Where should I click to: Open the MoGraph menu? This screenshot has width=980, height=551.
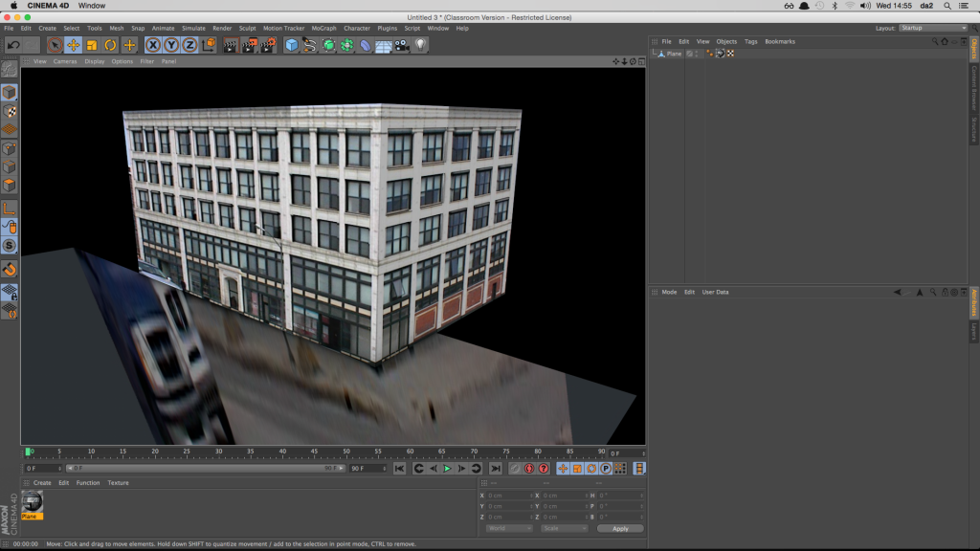point(323,29)
